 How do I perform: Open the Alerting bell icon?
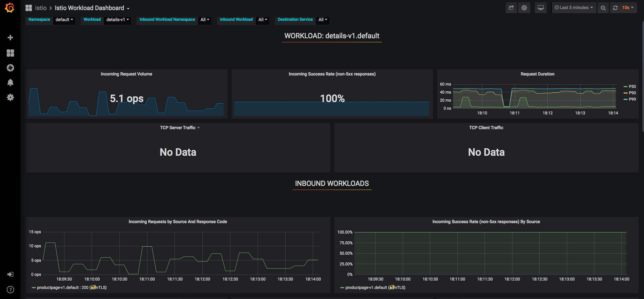(x=10, y=83)
